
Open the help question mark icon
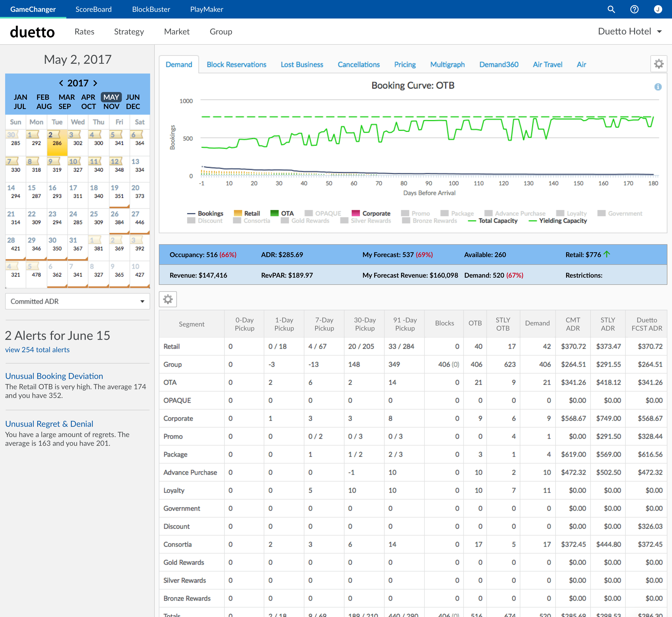(x=634, y=9)
